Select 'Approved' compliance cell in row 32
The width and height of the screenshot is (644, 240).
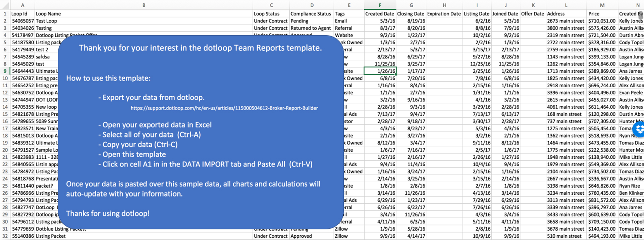click(x=312, y=236)
